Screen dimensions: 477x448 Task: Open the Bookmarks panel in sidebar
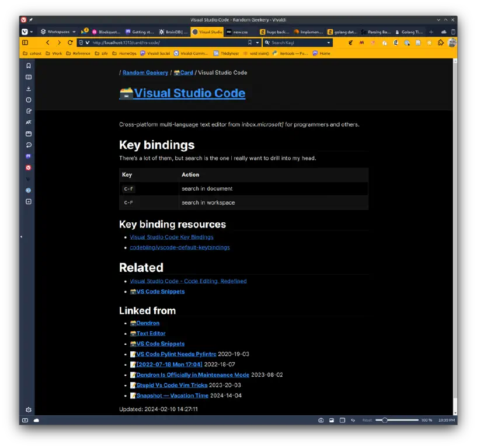pyautogui.click(x=29, y=66)
